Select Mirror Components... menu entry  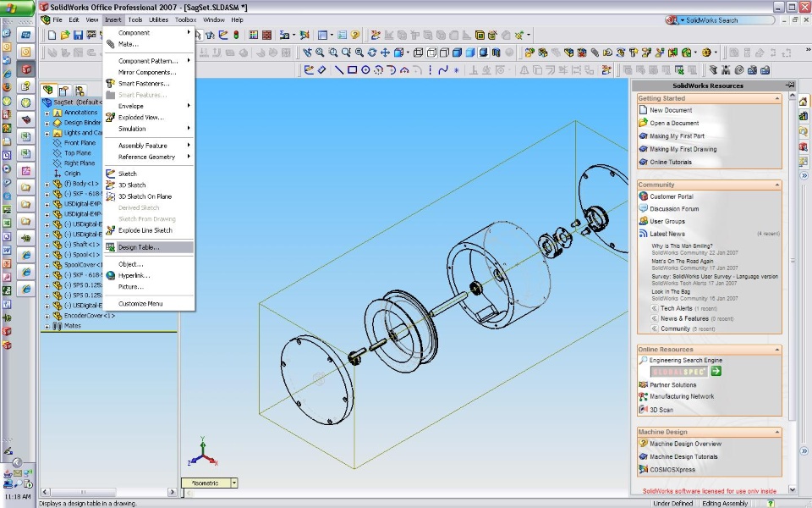[149, 73]
